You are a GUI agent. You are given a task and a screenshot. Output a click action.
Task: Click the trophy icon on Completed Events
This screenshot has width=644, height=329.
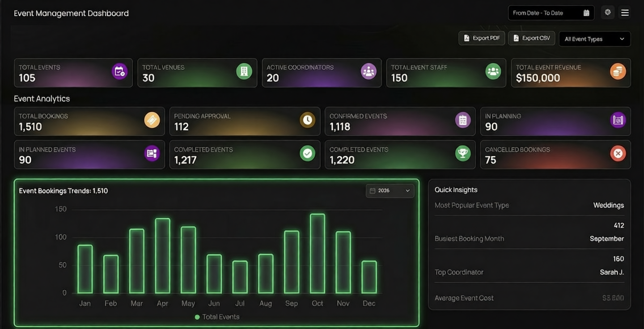pos(463,153)
